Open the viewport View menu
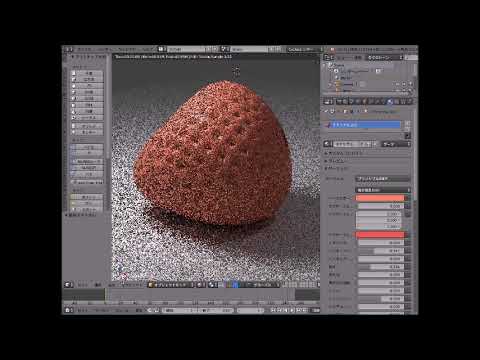Image resolution: width=480 pixels, height=360 pixels. [x=82, y=285]
